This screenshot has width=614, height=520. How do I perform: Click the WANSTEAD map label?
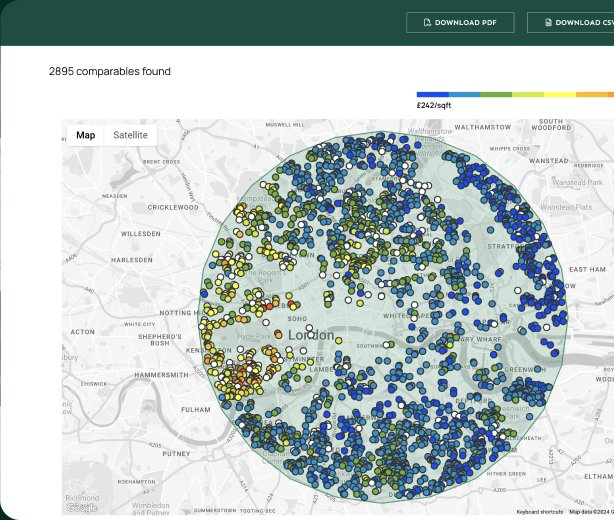(x=549, y=161)
